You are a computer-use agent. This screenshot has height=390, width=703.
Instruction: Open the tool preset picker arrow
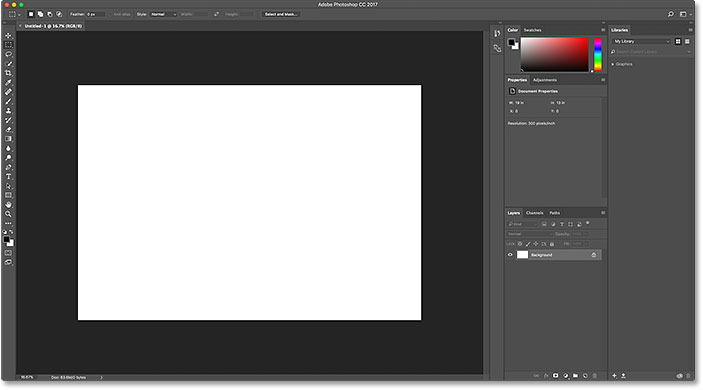pos(19,14)
